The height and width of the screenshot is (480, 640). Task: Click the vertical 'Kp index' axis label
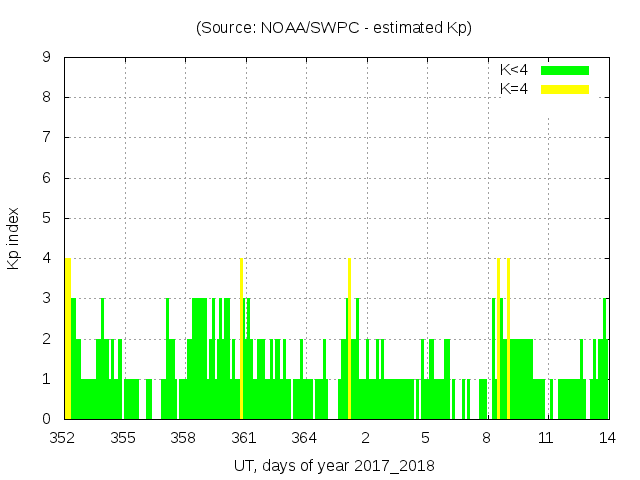tap(14, 239)
